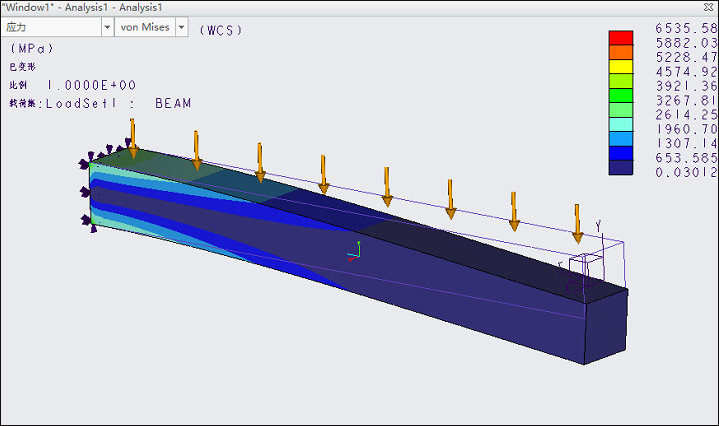The height and width of the screenshot is (426, 719).
Task: Click the red legend color swatch
Action: click(x=621, y=38)
